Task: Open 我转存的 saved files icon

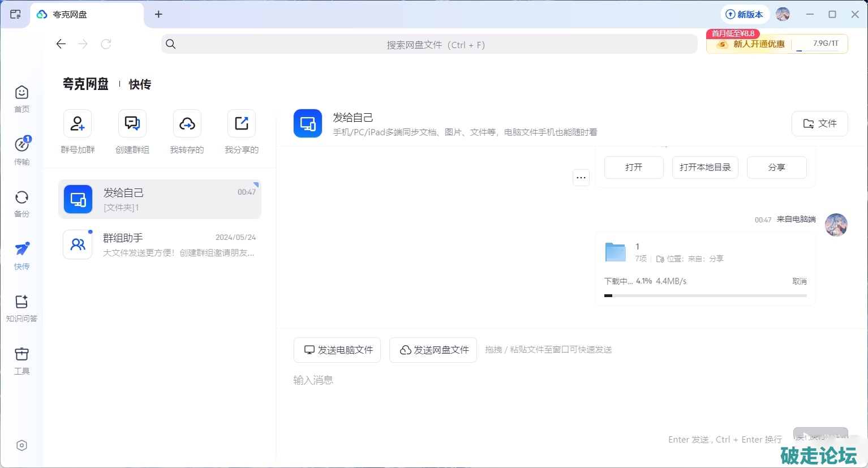Action: pyautogui.click(x=187, y=124)
